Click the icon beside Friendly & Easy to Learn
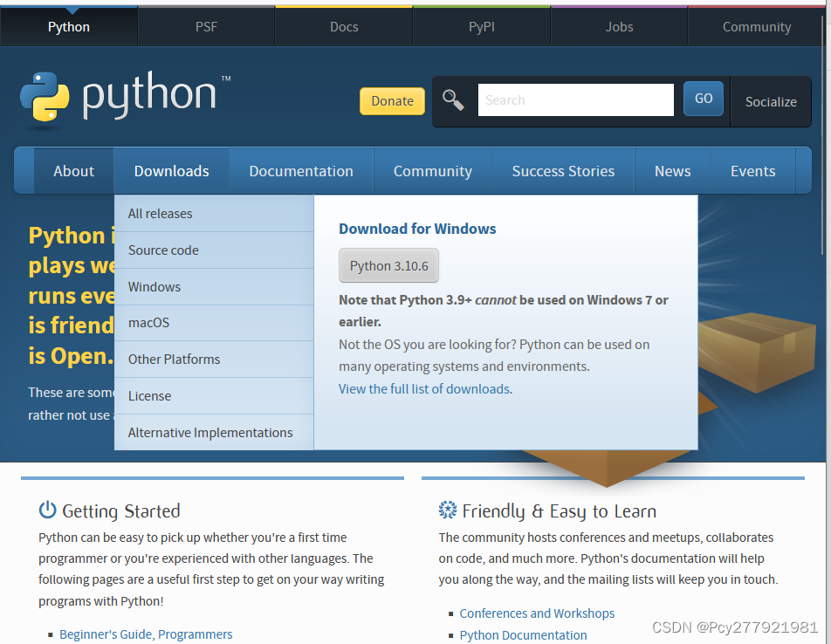Image resolution: width=831 pixels, height=644 pixels. pos(447,510)
